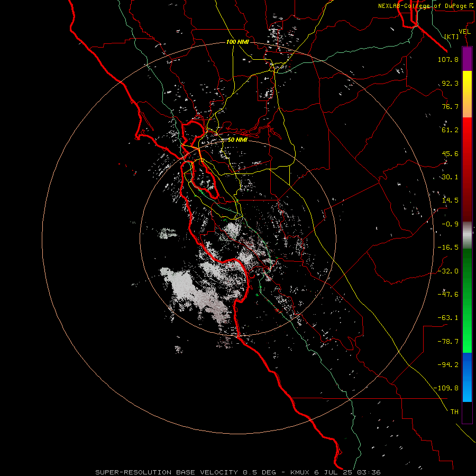The image size is (476, 476).
Task: Select the 61.2 scale value
Action: 450,130
